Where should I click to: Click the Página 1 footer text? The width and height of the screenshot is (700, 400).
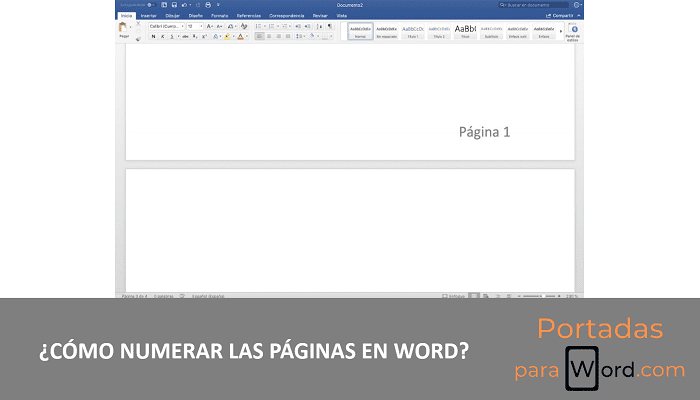(484, 132)
